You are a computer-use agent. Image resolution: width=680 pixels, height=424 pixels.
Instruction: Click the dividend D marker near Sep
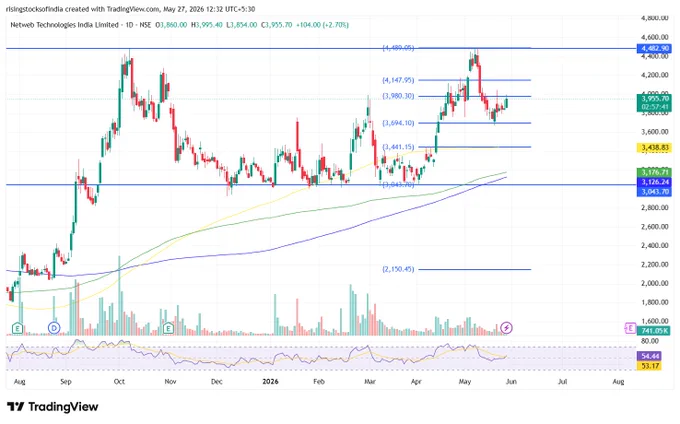click(x=54, y=328)
